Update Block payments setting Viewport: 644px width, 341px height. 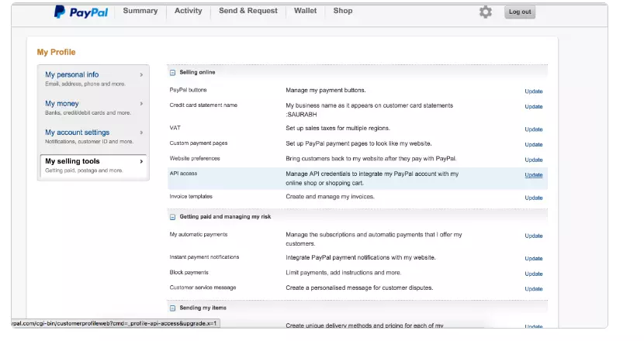pos(534,274)
